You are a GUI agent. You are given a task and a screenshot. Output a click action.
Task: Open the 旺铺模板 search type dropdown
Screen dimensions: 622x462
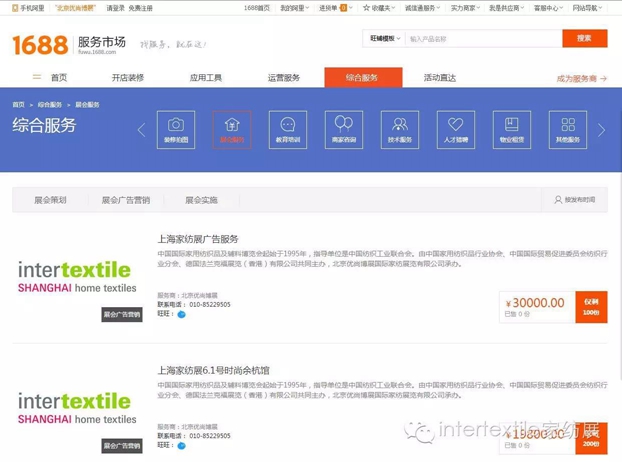tap(383, 39)
